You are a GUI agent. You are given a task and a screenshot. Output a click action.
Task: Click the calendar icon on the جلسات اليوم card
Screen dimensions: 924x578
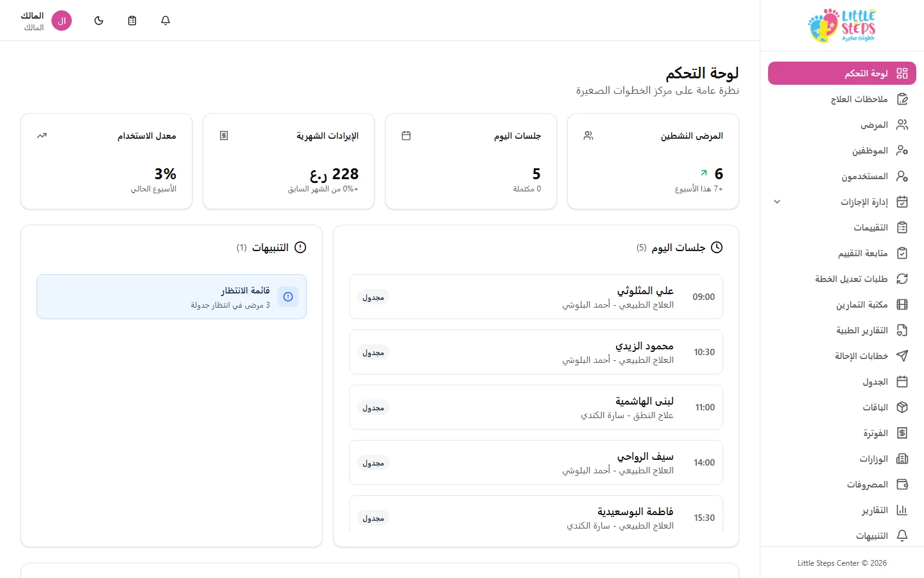(x=406, y=136)
